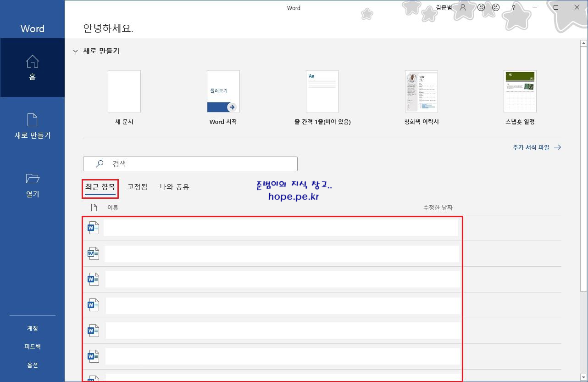Open the Home (홈) sidebar page

[x=32, y=67]
